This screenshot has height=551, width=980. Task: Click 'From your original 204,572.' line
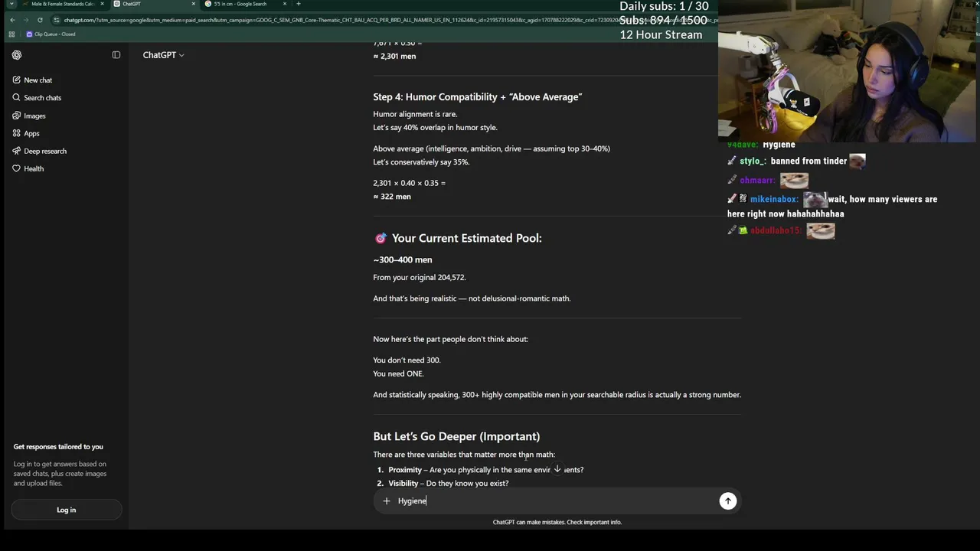(420, 277)
